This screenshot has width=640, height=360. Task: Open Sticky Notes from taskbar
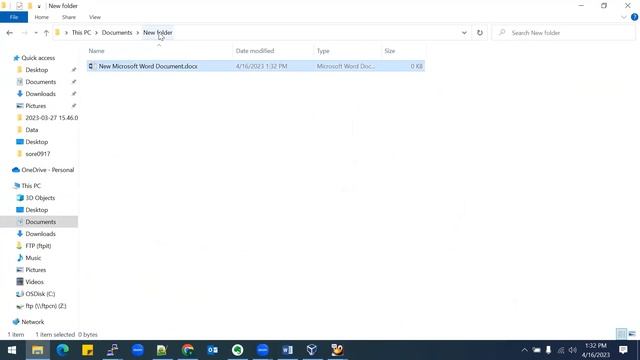pyautogui.click(x=87, y=350)
